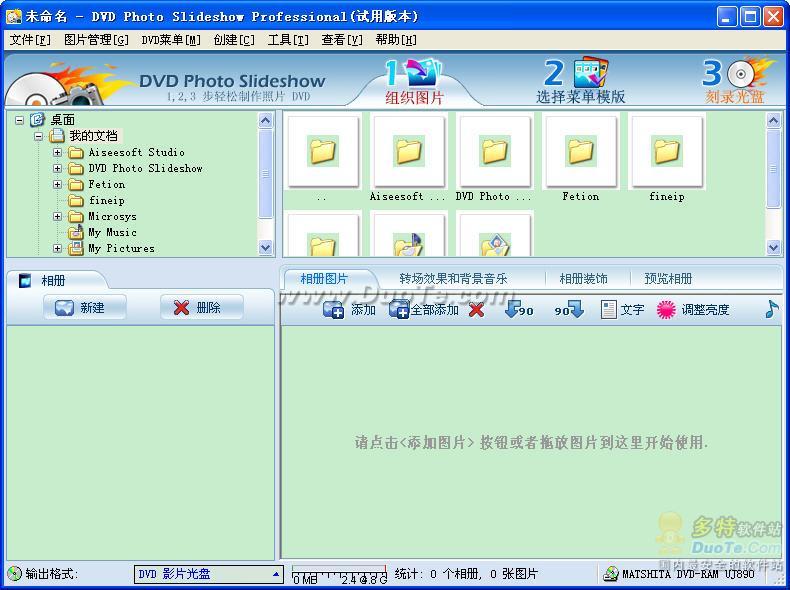This screenshot has height=590, width=790.
Task: Open the output format dropdown (DVD 影片光盘)
Action: coord(209,574)
